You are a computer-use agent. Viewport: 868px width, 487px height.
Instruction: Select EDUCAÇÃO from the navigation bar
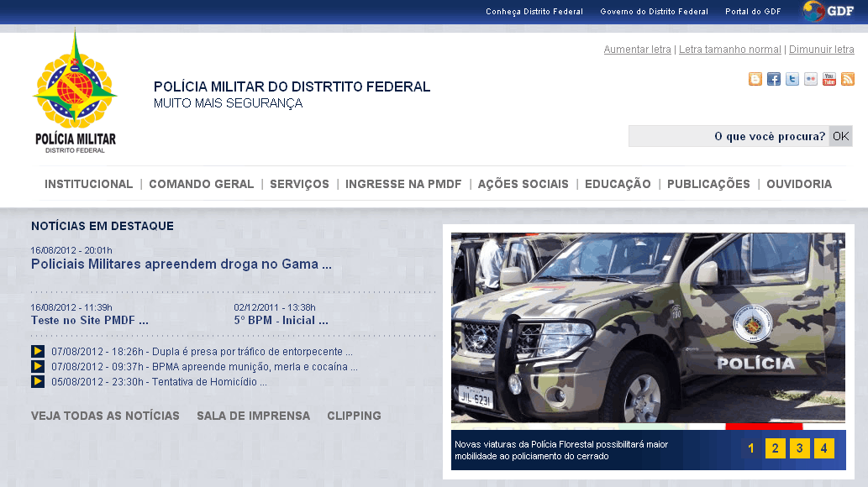[617, 183]
